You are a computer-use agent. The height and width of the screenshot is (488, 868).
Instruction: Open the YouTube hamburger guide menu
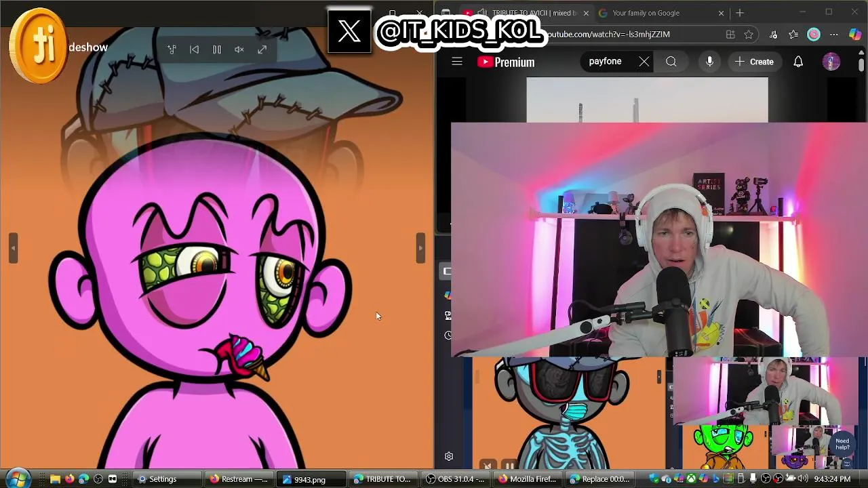(457, 62)
